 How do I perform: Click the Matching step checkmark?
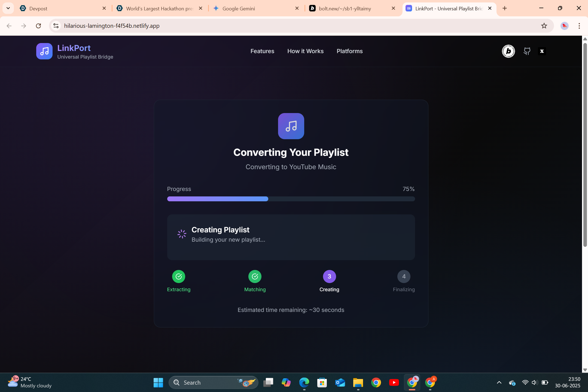[x=255, y=276]
